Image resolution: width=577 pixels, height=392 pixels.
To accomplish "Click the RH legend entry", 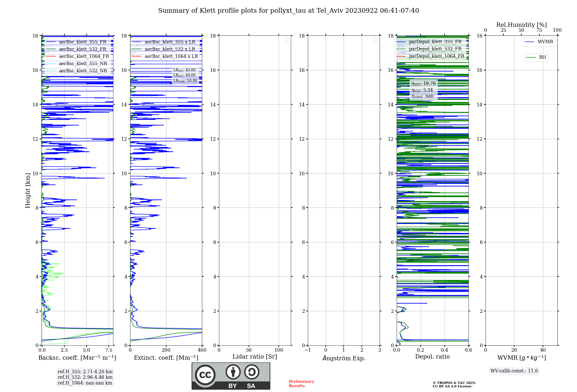I will (x=536, y=57).
